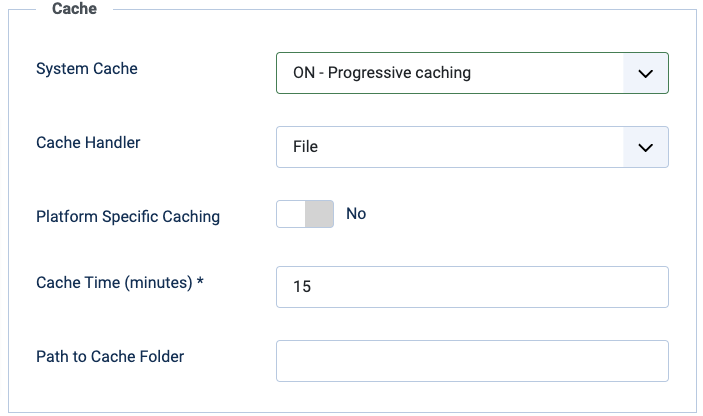
Task: Click the Cache Handler dropdown chevron arrow
Action: pos(645,147)
